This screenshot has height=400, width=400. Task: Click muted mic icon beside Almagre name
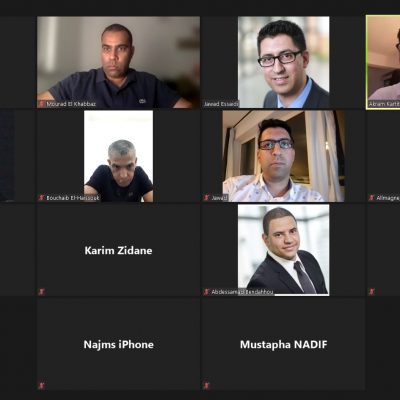(372, 198)
